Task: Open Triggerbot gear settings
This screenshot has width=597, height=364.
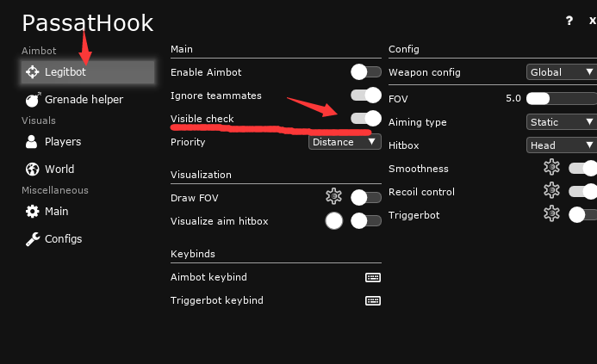Action: click(x=551, y=214)
